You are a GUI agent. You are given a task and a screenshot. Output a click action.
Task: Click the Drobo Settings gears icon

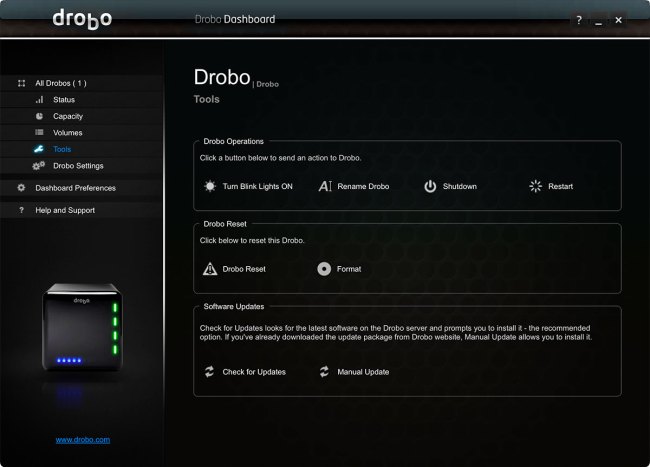39,166
